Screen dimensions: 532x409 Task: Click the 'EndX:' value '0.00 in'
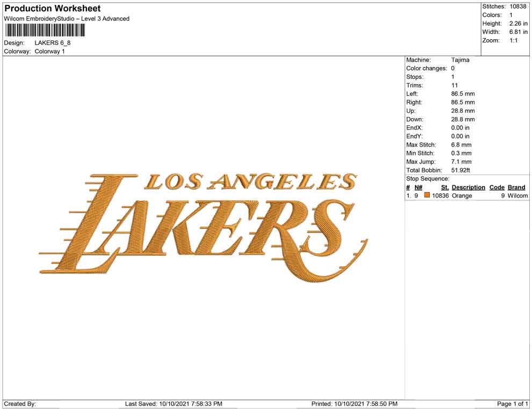coord(460,128)
